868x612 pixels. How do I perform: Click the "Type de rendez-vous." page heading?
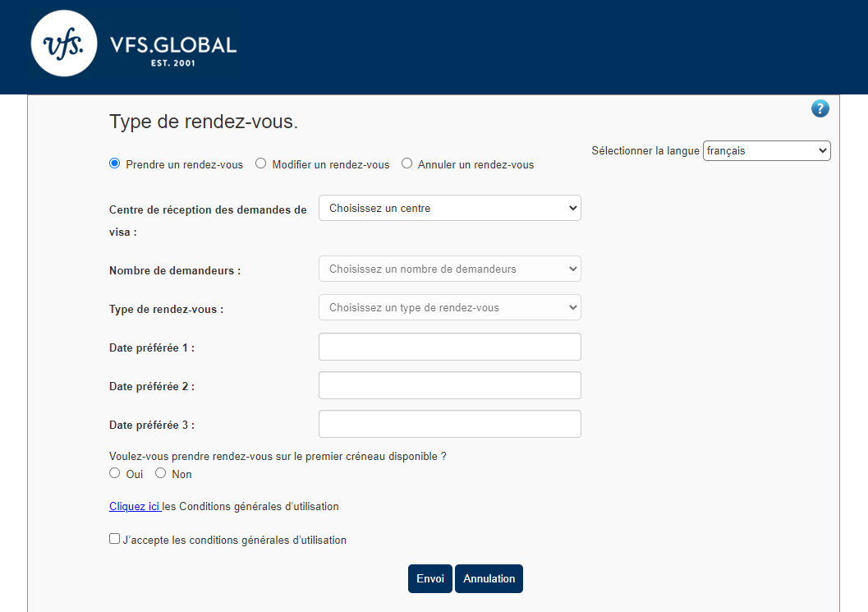point(204,122)
